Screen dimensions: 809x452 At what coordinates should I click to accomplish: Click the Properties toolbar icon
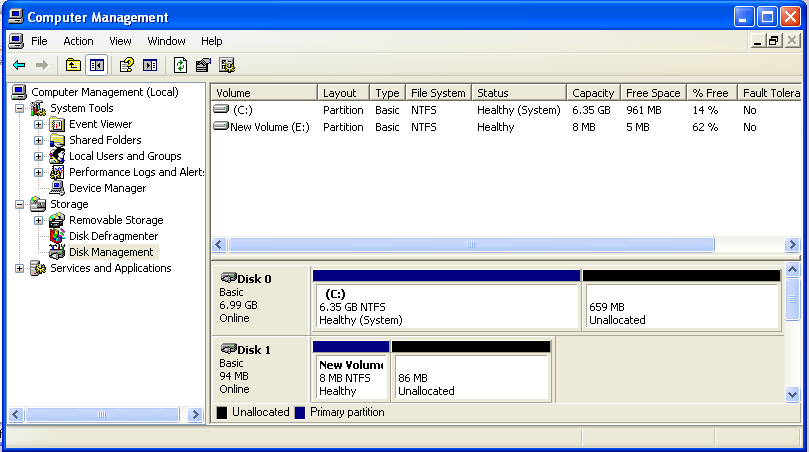pos(203,65)
